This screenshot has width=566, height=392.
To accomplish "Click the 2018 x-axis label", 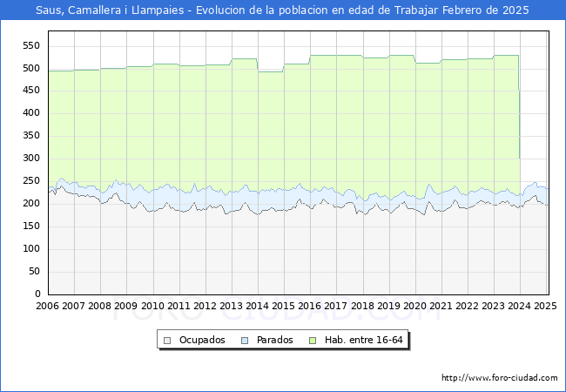I will point(363,306).
